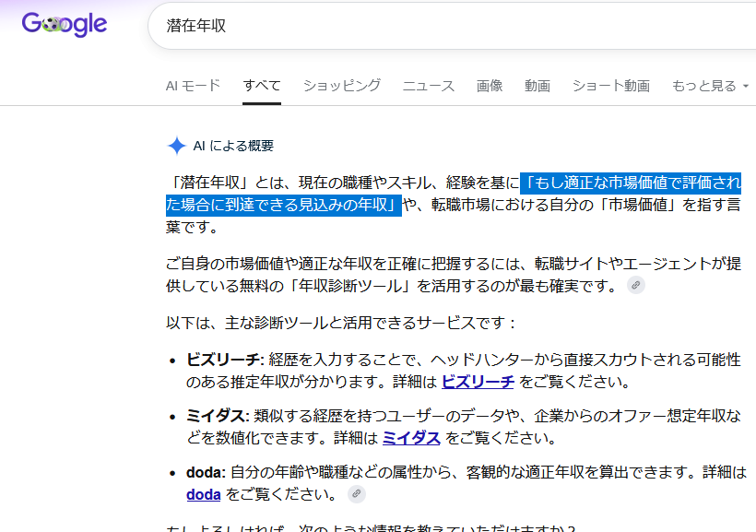Open the ショッピング tab
The height and width of the screenshot is (532, 756).
(x=342, y=86)
